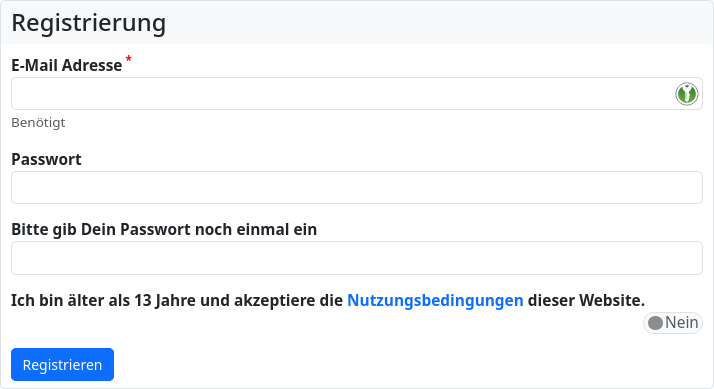Select the 'Bitte gib Dein Passwort noch einmal ein' label

(x=164, y=229)
